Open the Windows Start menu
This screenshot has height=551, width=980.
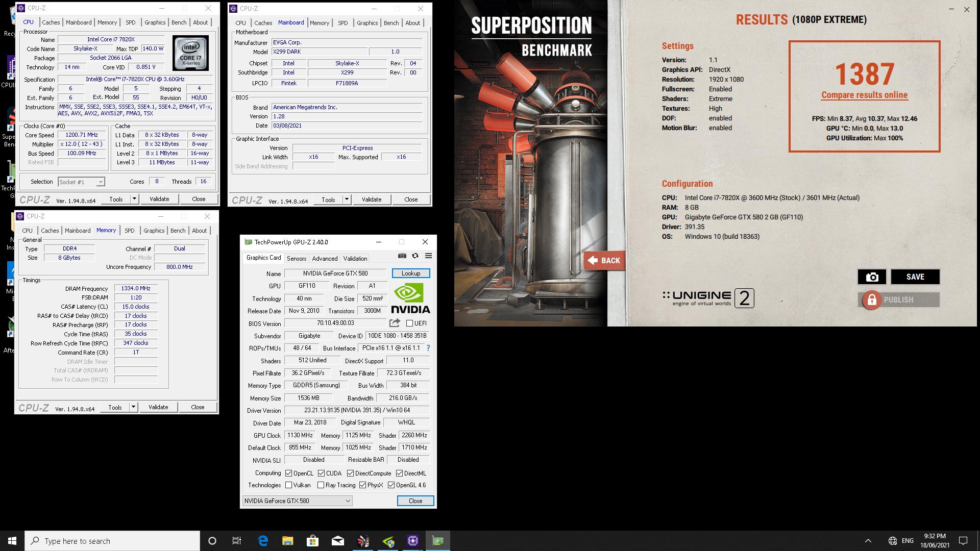[12, 541]
